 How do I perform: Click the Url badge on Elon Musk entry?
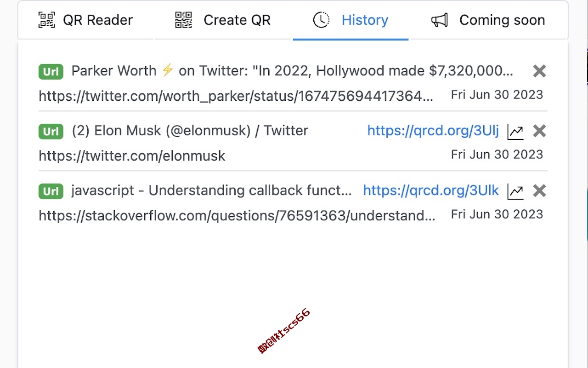51,132
